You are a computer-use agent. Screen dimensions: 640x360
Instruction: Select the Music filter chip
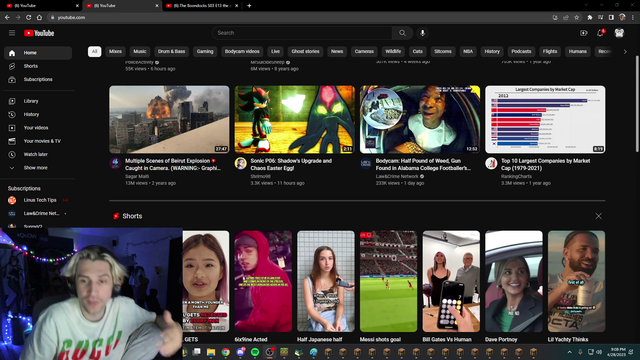click(140, 51)
